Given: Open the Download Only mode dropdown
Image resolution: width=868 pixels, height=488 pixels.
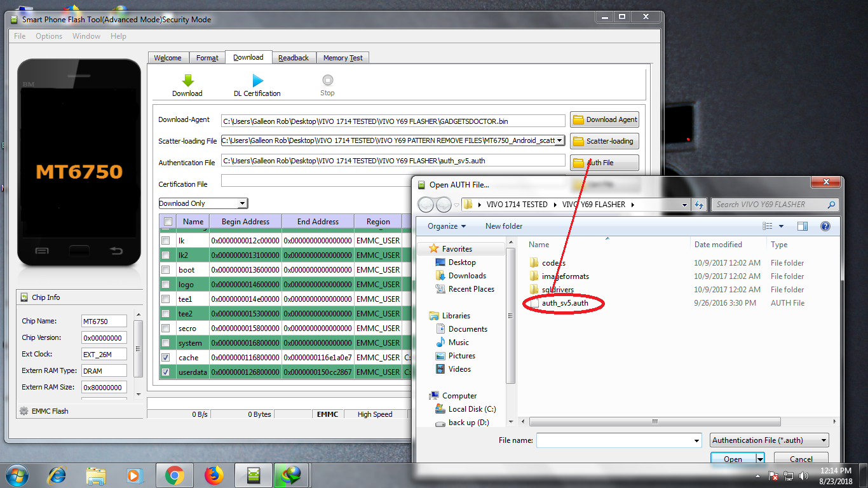Looking at the screenshot, I should 203,203.
